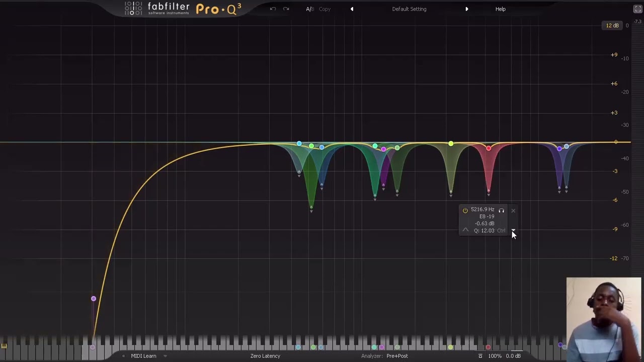Click the 5216.9 Hz frequency value

coord(482,210)
